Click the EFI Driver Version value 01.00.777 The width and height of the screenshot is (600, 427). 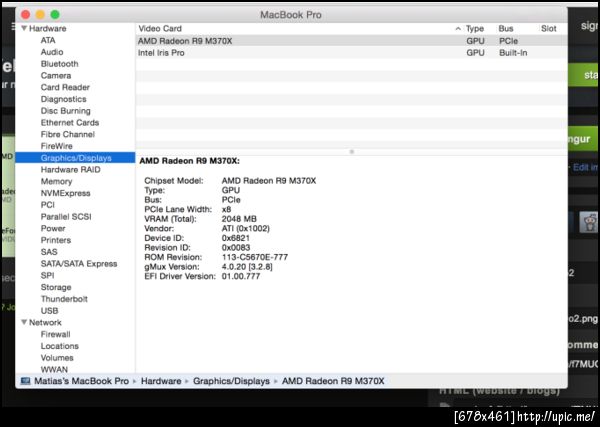coord(241,276)
